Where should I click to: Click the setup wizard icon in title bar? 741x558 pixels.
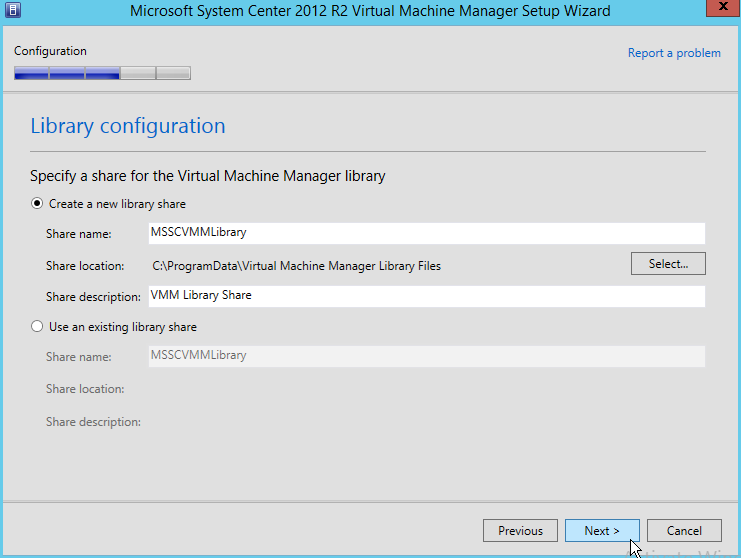pos(12,11)
